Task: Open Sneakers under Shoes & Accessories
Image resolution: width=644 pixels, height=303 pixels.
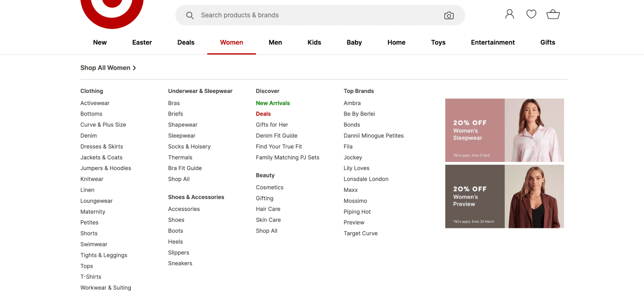Action: coord(180,263)
